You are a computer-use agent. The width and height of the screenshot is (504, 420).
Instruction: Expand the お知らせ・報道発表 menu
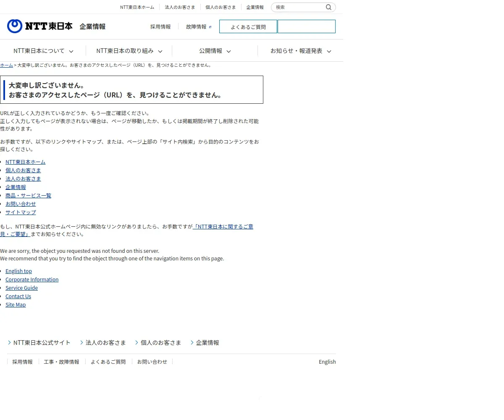point(301,51)
